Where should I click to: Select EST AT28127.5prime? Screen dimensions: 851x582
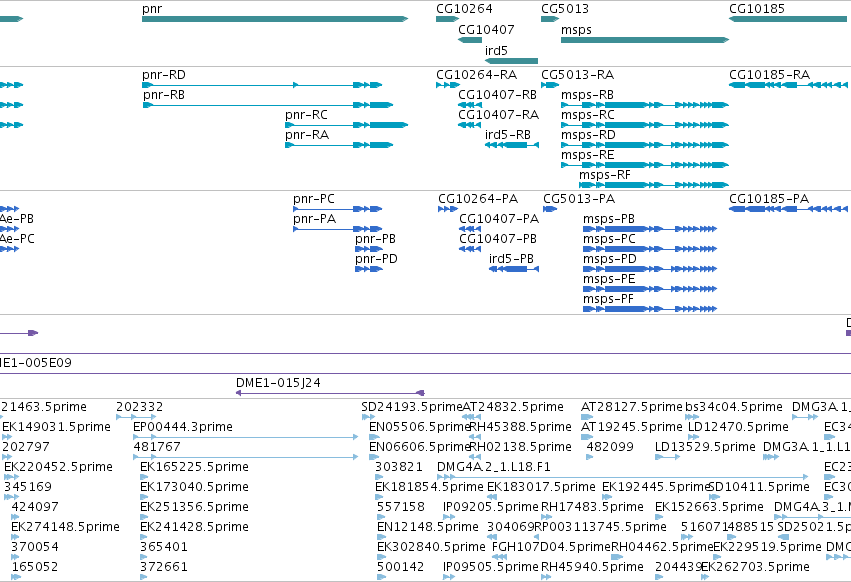click(587, 417)
